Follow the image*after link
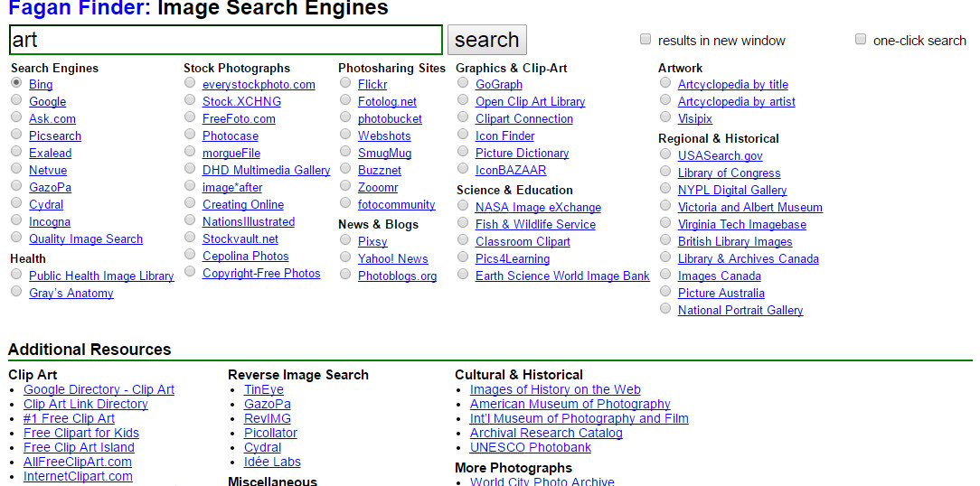This screenshot has height=486, width=980. [232, 187]
